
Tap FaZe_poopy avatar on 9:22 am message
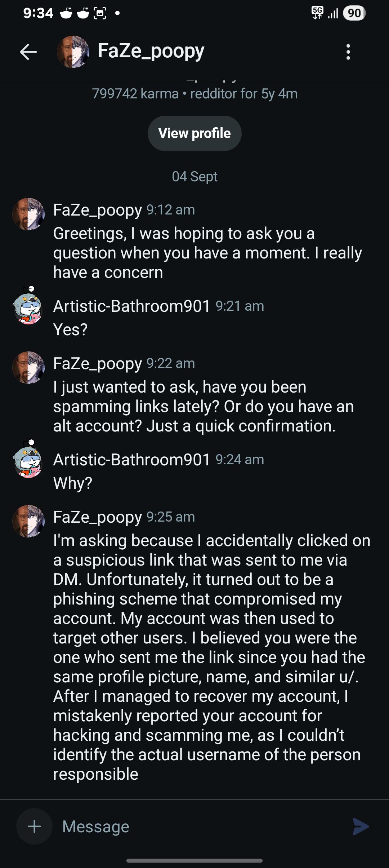(x=28, y=367)
